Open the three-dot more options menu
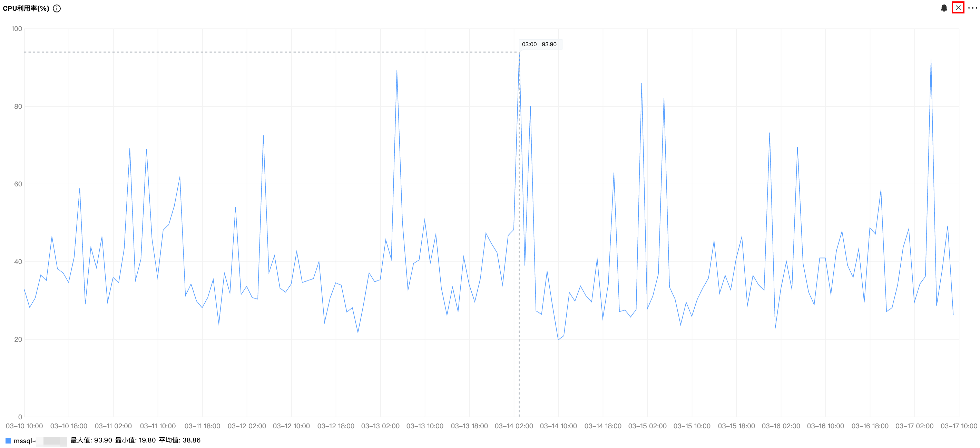Image resolution: width=980 pixels, height=448 pixels. (972, 8)
